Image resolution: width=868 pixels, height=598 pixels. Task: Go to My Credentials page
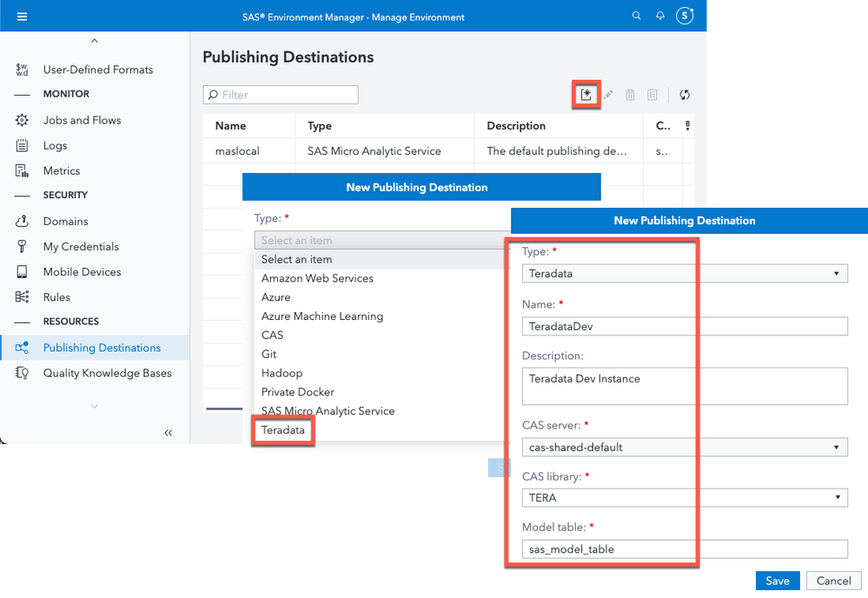[81, 246]
